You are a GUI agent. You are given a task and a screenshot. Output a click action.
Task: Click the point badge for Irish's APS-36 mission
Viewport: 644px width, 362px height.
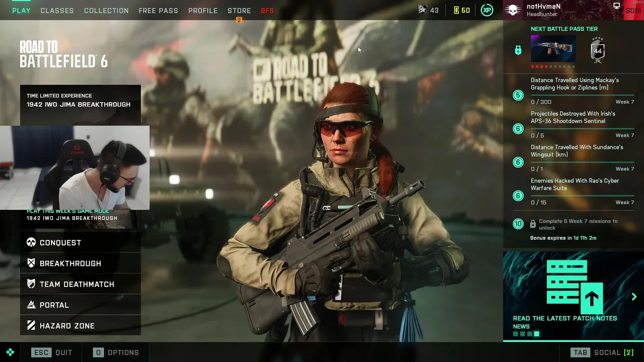(518, 129)
